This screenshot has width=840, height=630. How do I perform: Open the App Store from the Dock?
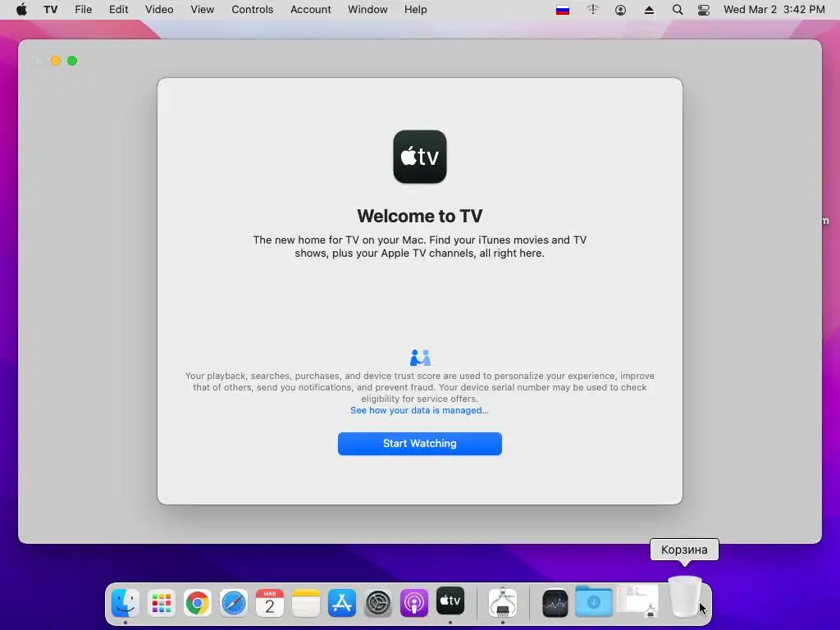tap(342, 603)
